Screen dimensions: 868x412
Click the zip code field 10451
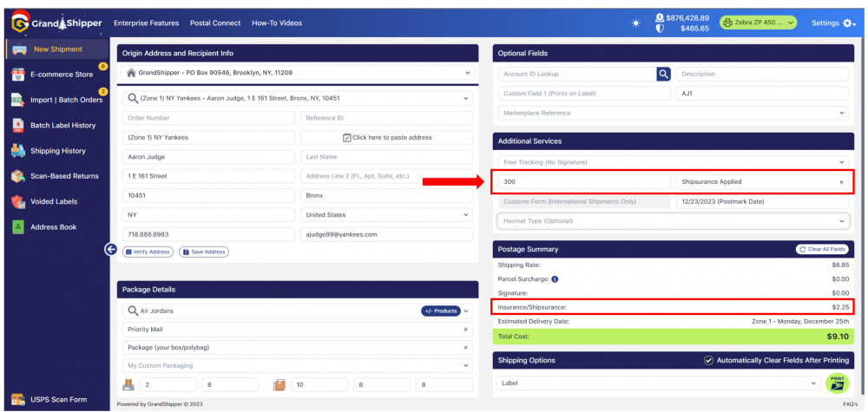[x=208, y=196]
